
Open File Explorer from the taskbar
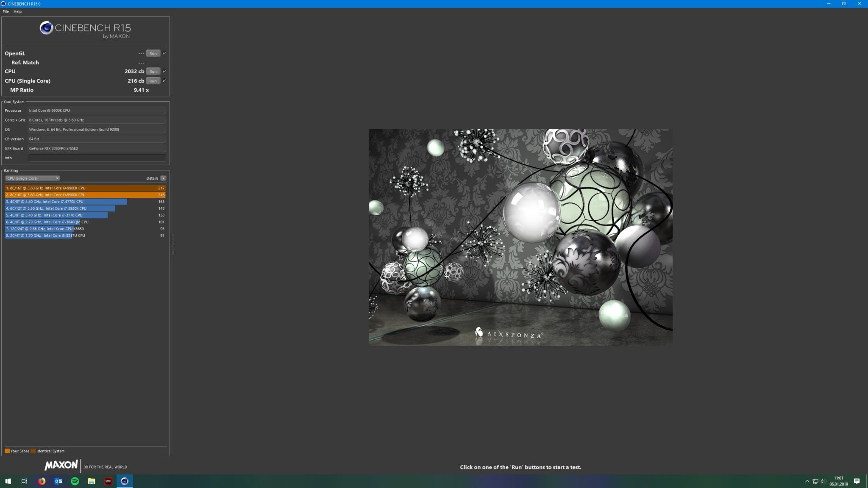coord(92,481)
